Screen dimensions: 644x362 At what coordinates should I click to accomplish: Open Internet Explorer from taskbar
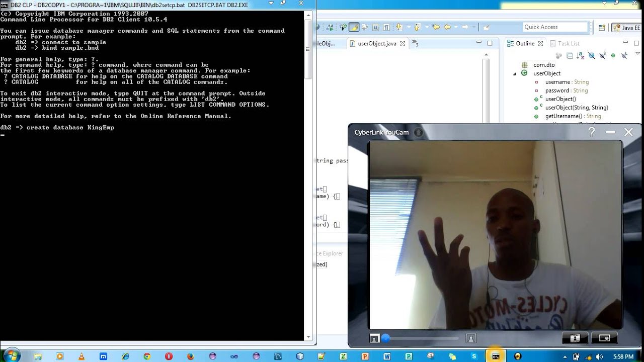(x=125, y=356)
